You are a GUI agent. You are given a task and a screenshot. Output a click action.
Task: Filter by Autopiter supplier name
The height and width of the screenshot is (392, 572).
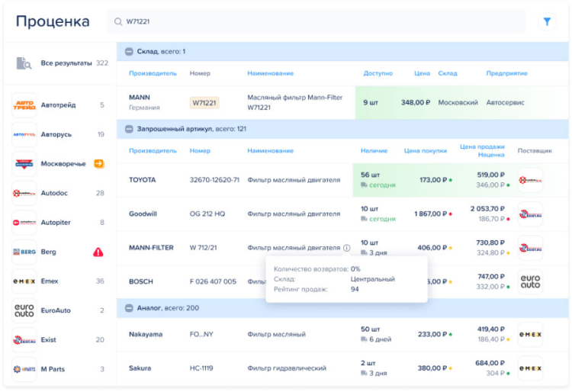click(x=56, y=223)
